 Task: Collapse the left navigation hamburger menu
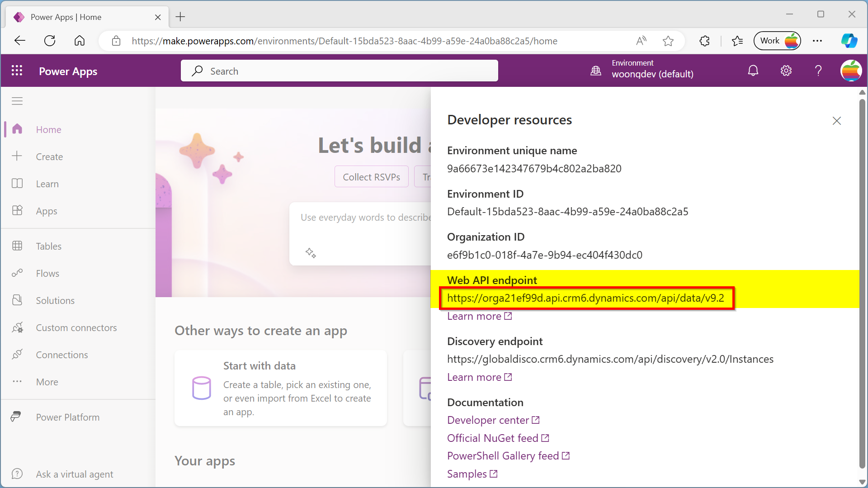coord(17,101)
